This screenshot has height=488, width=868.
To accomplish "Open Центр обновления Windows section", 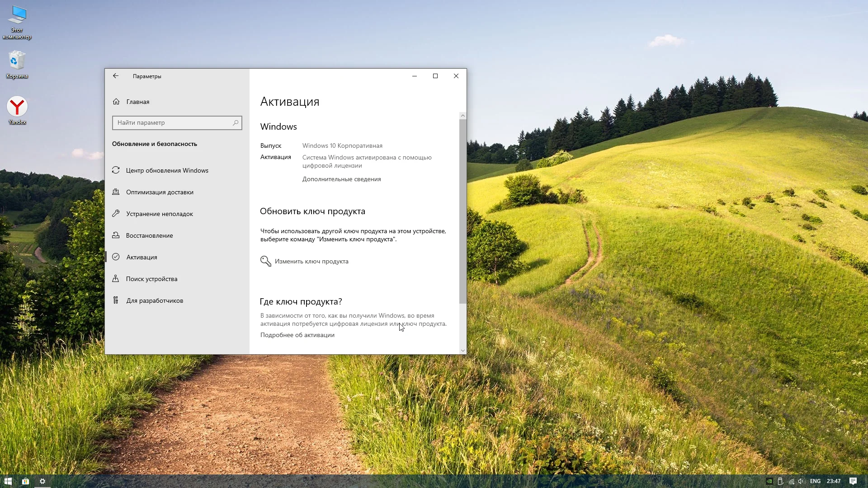I will coord(167,170).
